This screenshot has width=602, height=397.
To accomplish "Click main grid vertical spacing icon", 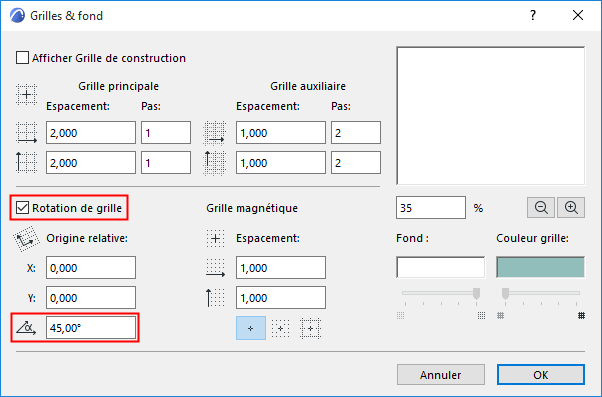I will pyautogui.click(x=26, y=163).
